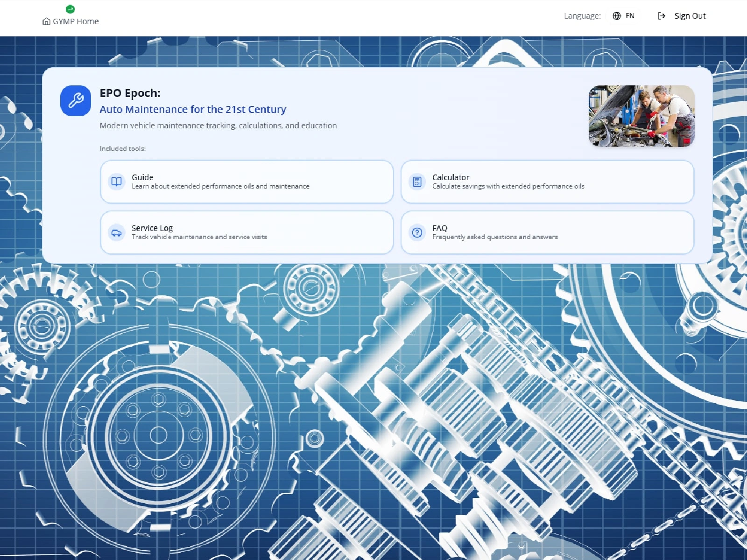The image size is (747, 560).
Task: Click the globe language icon
Action: pos(617,16)
